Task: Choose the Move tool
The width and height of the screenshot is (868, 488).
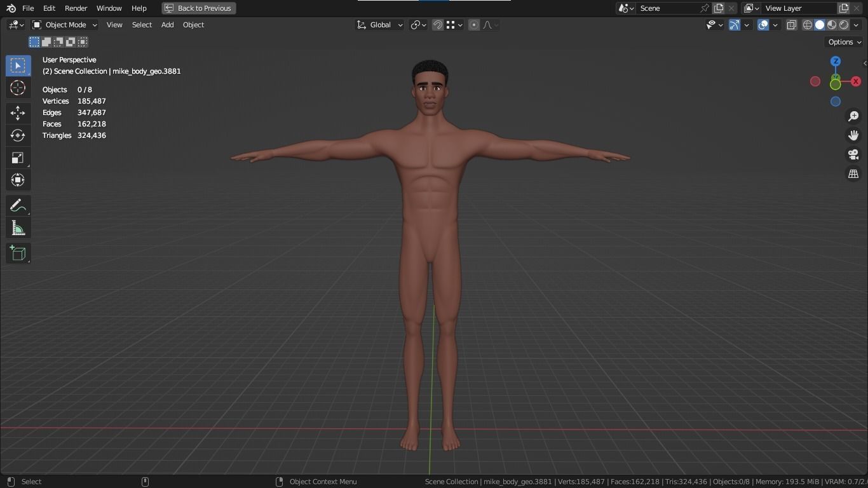Action: tap(18, 113)
